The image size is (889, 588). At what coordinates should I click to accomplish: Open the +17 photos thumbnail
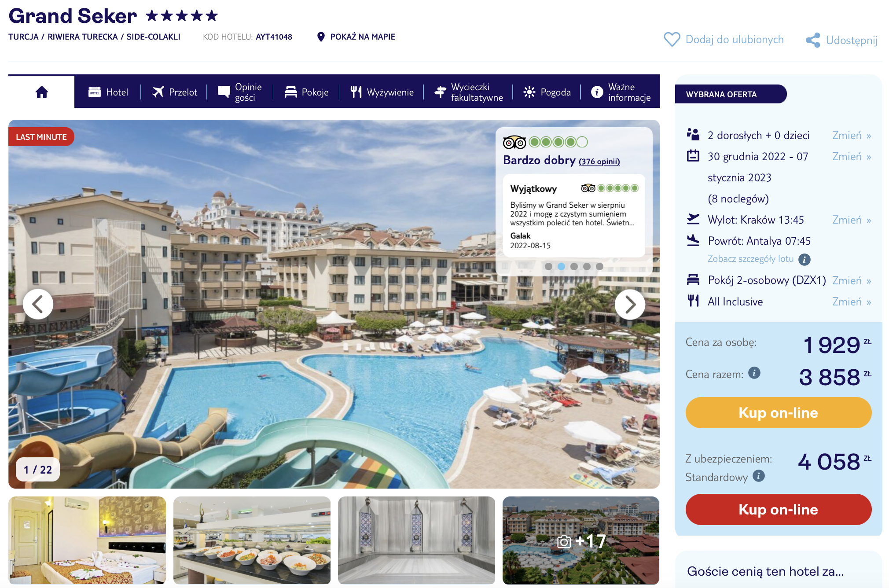581,540
